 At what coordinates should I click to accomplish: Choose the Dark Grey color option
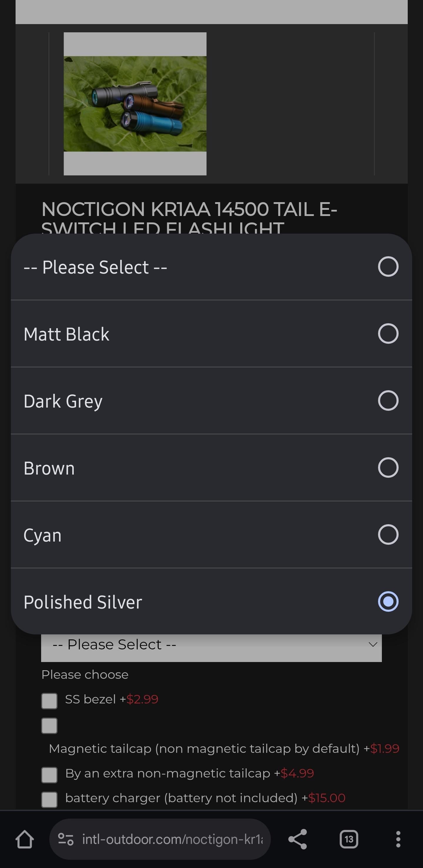coord(388,401)
